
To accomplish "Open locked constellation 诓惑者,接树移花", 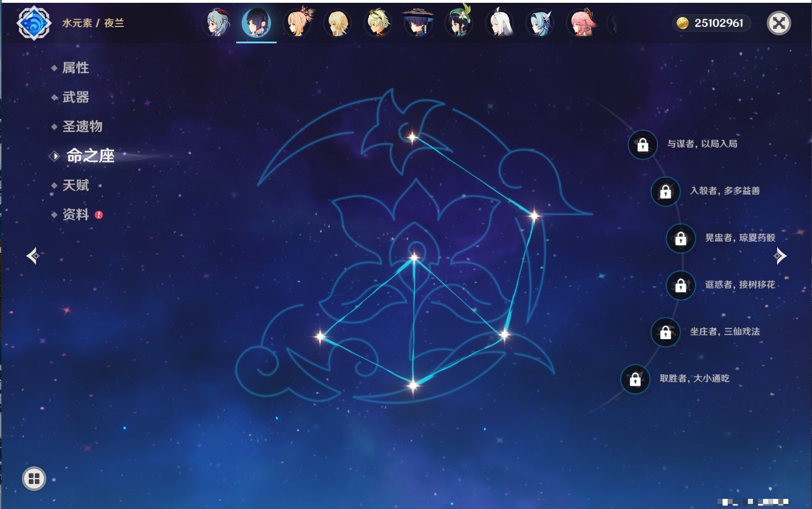I will (681, 285).
